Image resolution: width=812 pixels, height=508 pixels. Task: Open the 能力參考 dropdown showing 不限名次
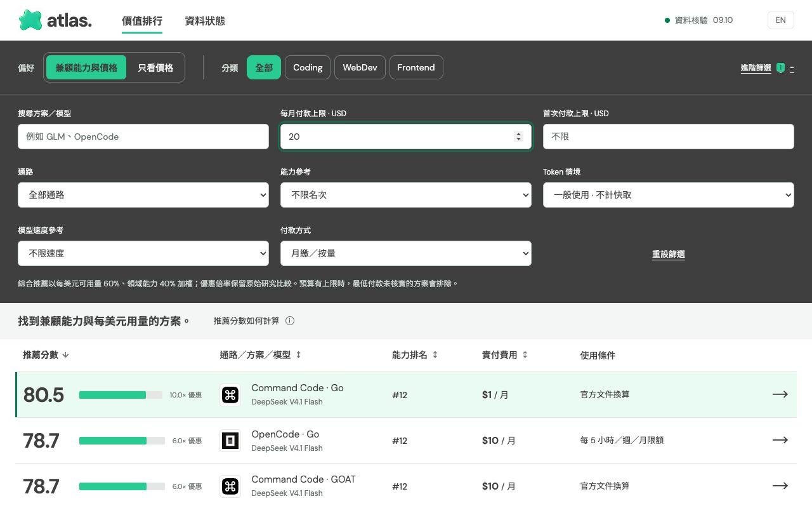click(x=406, y=195)
